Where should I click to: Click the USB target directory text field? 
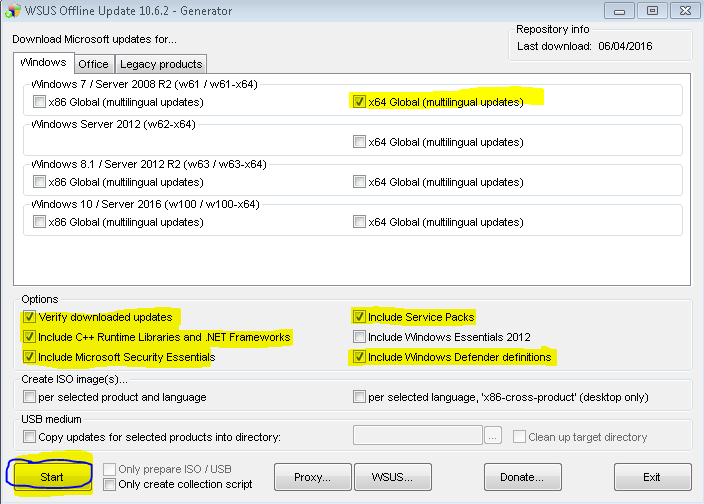pyautogui.click(x=418, y=436)
